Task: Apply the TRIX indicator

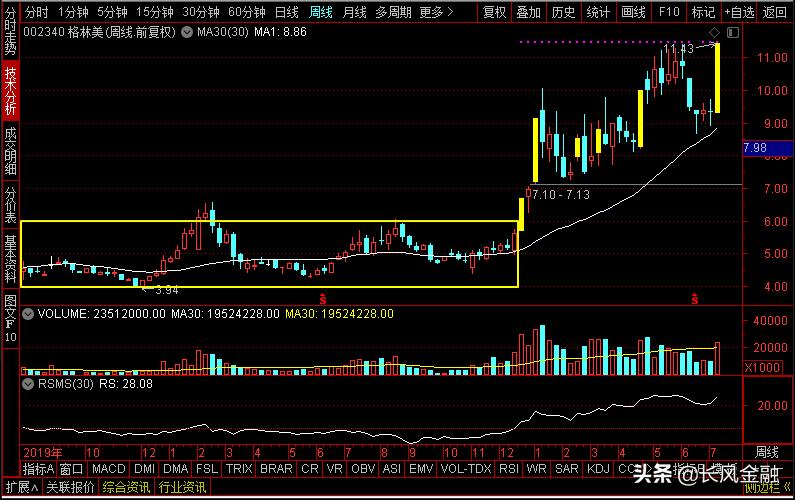Action: click(239, 469)
